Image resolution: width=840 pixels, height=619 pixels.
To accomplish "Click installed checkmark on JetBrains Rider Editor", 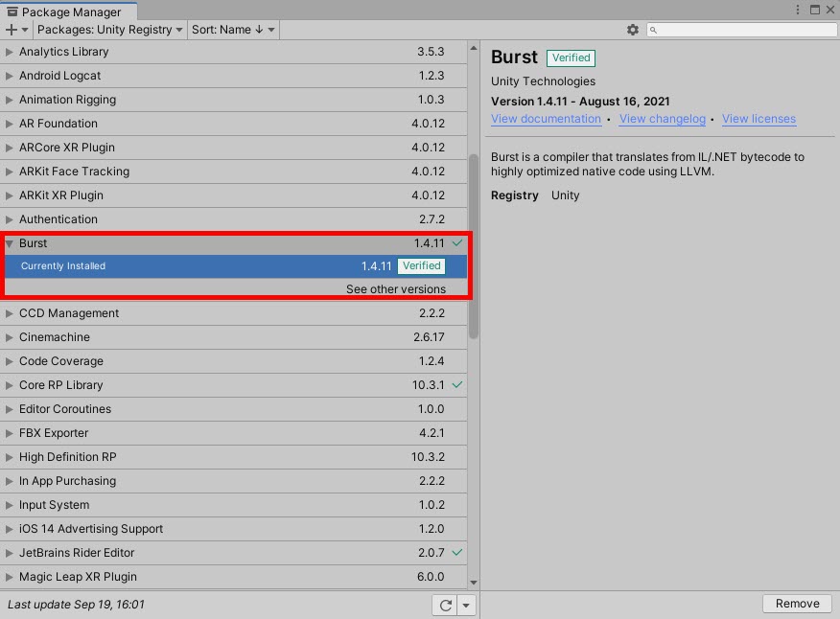I will point(457,553).
